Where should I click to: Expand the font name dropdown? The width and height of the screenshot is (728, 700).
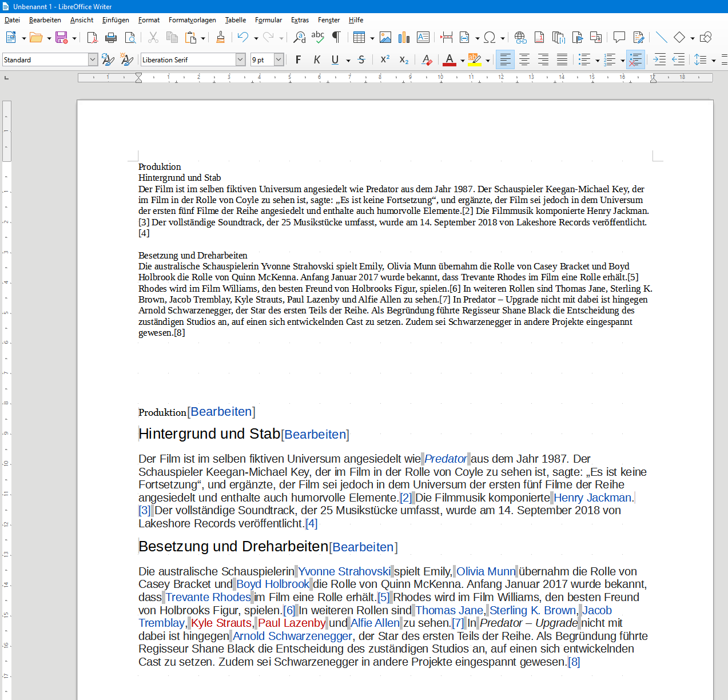coord(240,59)
